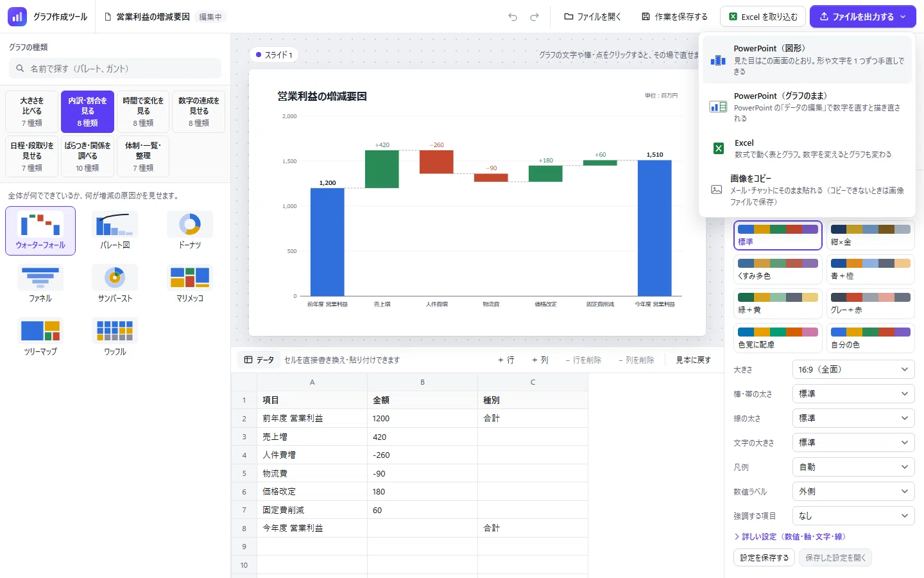Choose Excel export option
Screen dimensions: 924x578
coord(807,148)
